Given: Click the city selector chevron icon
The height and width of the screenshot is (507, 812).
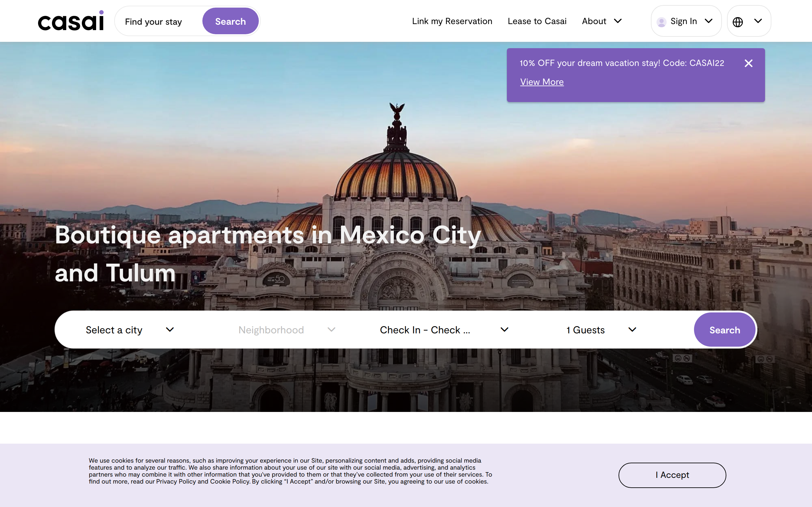Looking at the screenshot, I should point(170,330).
